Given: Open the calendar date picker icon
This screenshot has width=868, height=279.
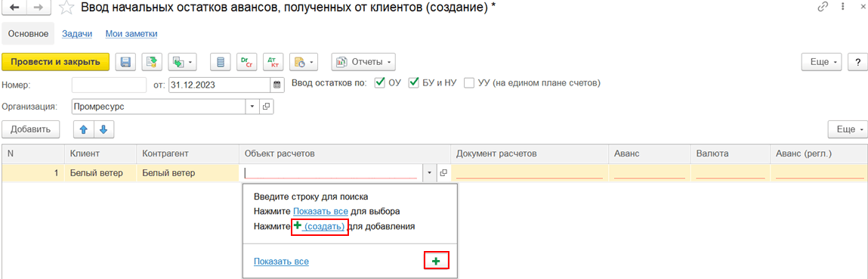Looking at the screenshot, I should 276,85.
